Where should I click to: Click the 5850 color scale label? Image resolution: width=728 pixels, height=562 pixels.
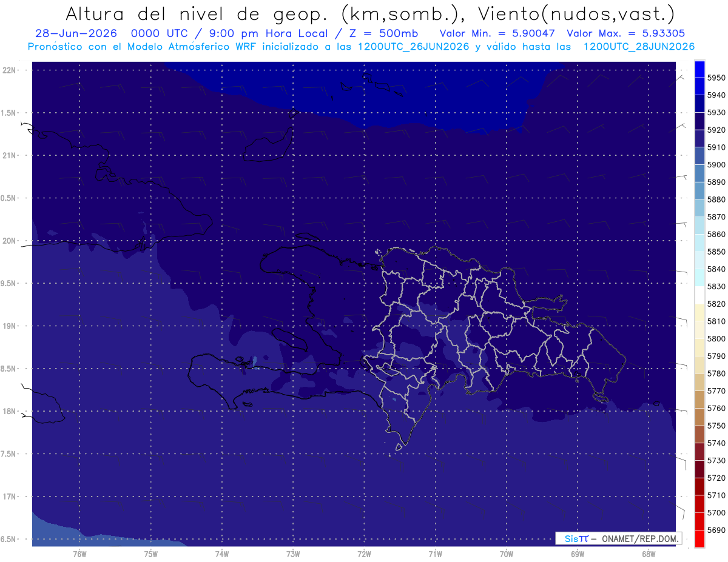(x=717, y=252)
